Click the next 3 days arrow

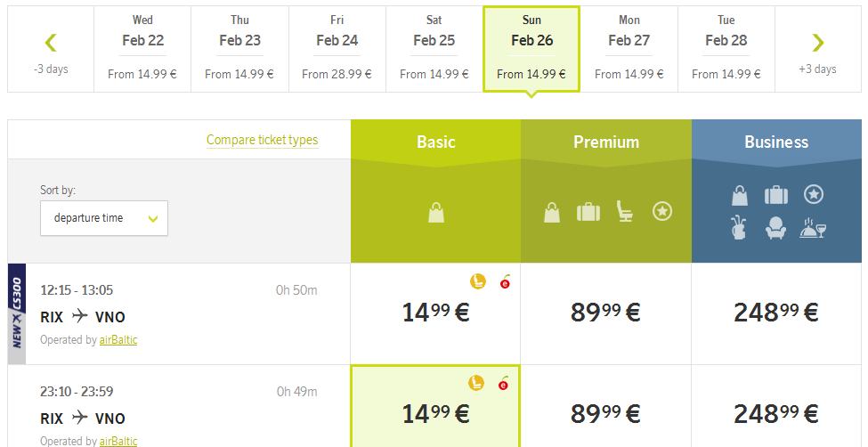817,43
